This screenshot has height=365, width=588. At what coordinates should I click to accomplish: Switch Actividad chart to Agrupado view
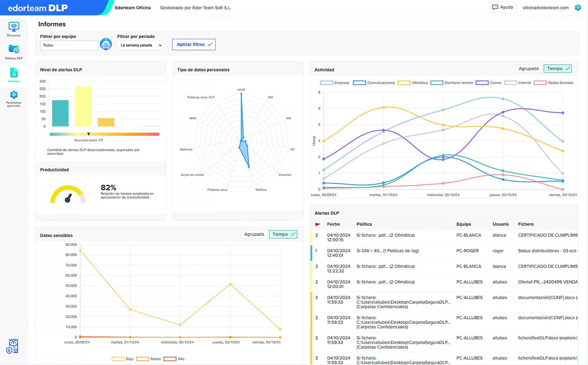coord(528,69)
